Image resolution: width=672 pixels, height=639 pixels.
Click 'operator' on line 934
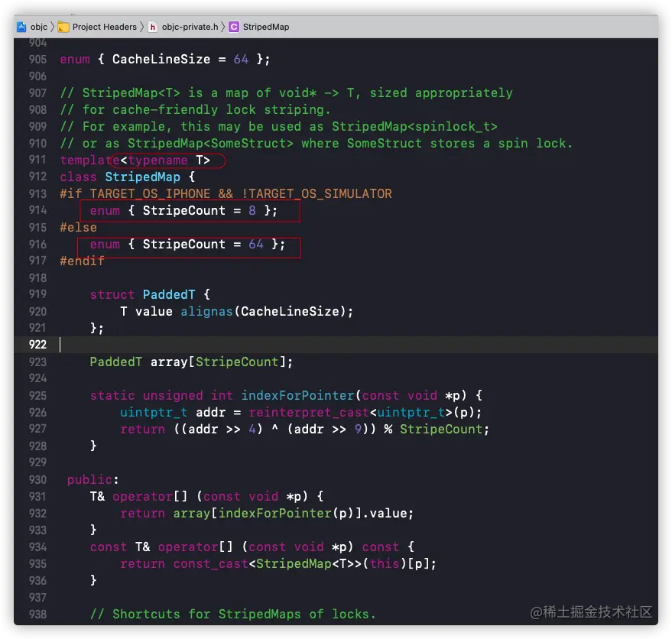(x=188, y=547)
